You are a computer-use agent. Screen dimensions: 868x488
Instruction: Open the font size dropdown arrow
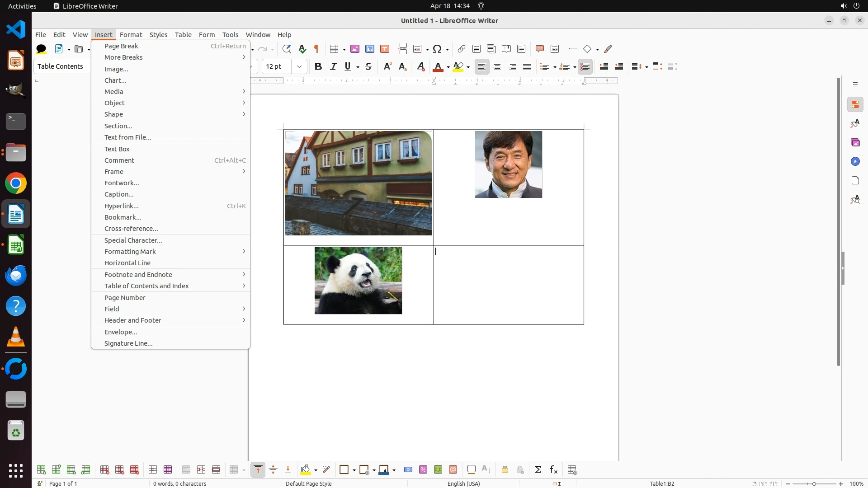[x=299, y=66]
